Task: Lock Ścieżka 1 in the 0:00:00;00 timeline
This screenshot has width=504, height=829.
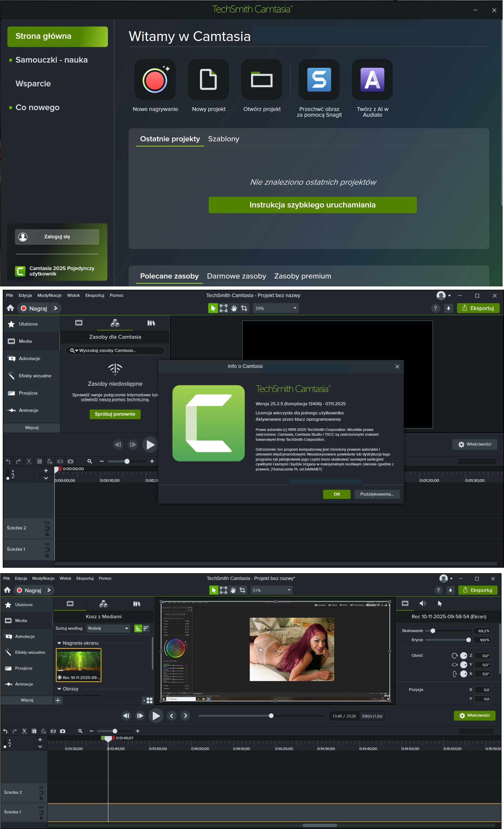Action: [x=47, y=555]
